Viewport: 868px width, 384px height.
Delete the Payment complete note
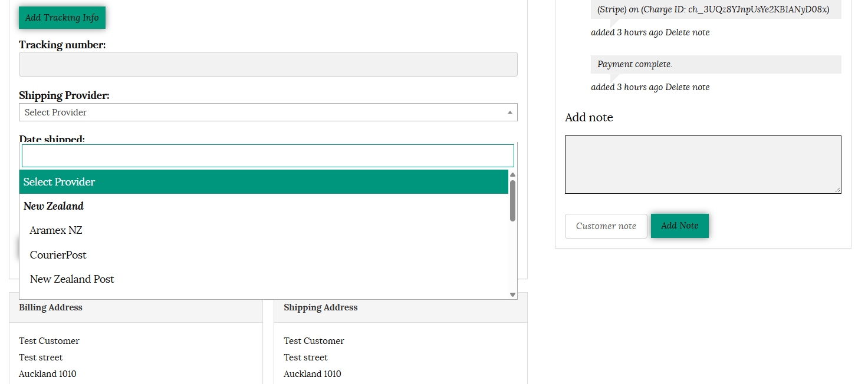pyautogui.click(x=688, y=87)
